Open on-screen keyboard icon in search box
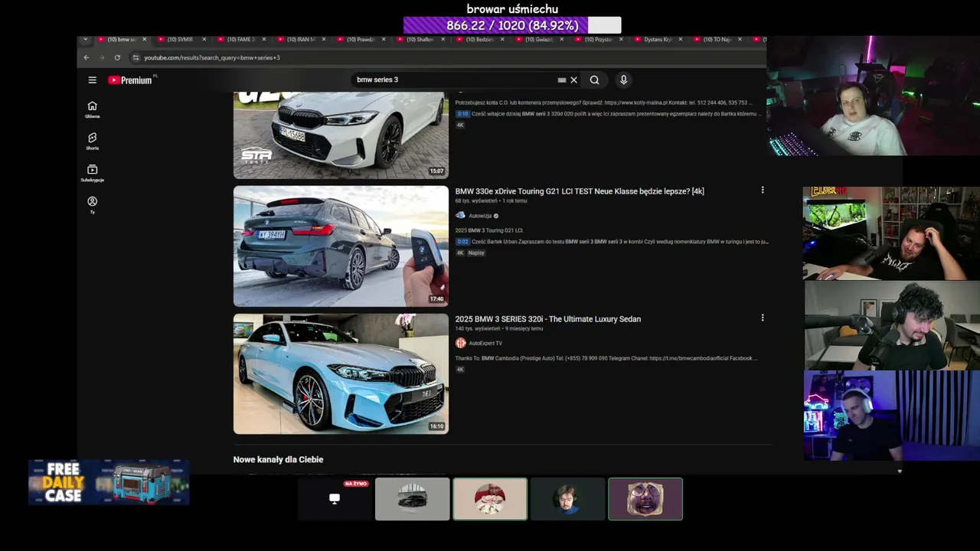The height and width of the screenshot is (551, 980). 562,80
